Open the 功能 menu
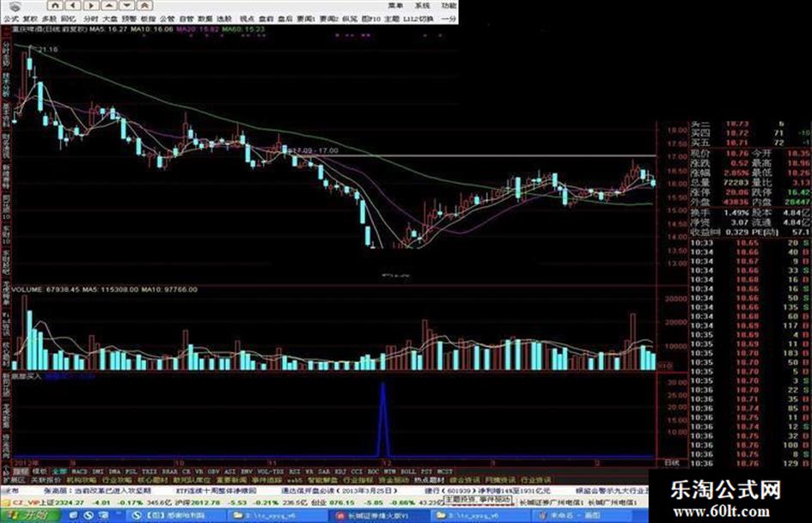812x523 pixels. point(449,5)
